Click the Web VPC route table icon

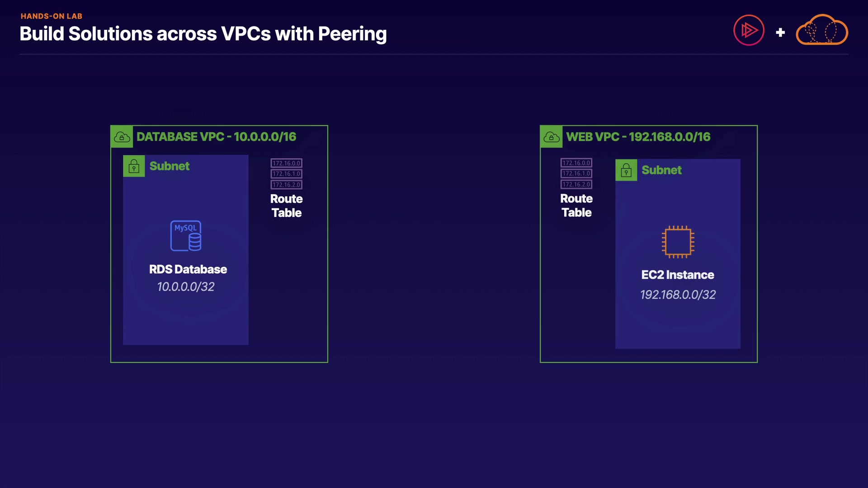[x=576, y=174]
